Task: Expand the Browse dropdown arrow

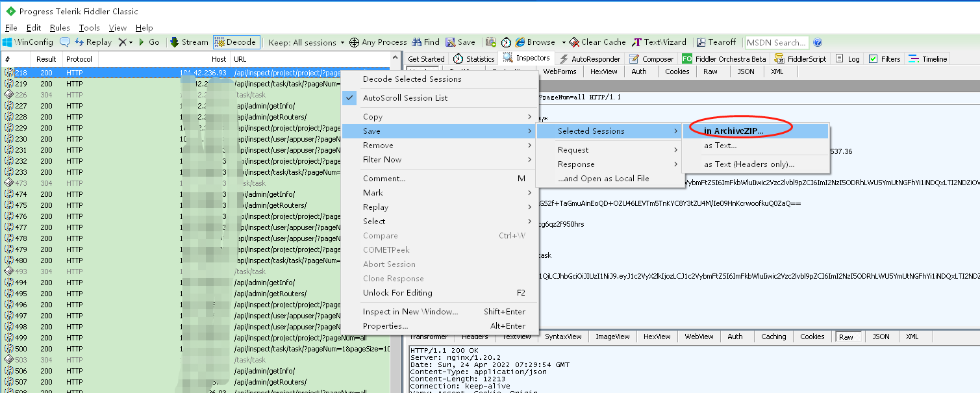Action: coord(564,42)
